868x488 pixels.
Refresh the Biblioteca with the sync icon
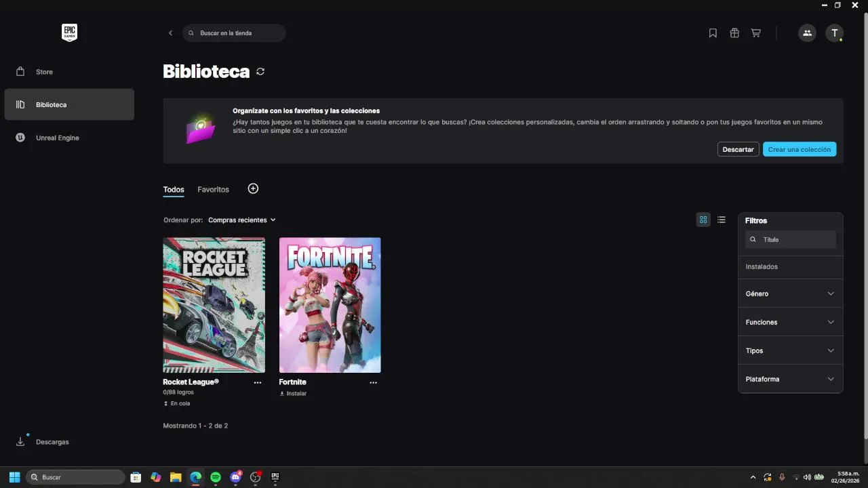tap(260, 71)
